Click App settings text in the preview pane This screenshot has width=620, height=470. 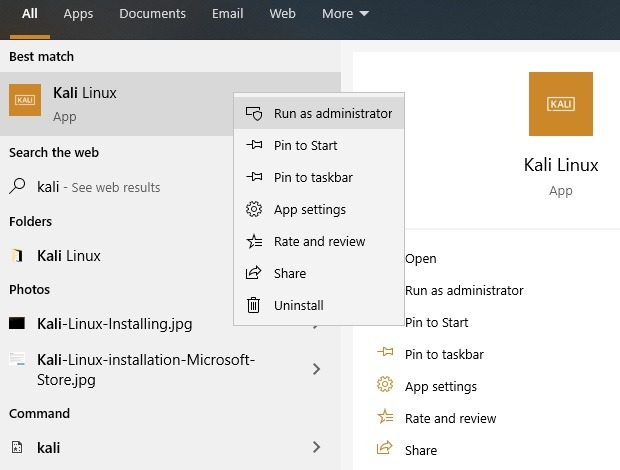[441, 387]
